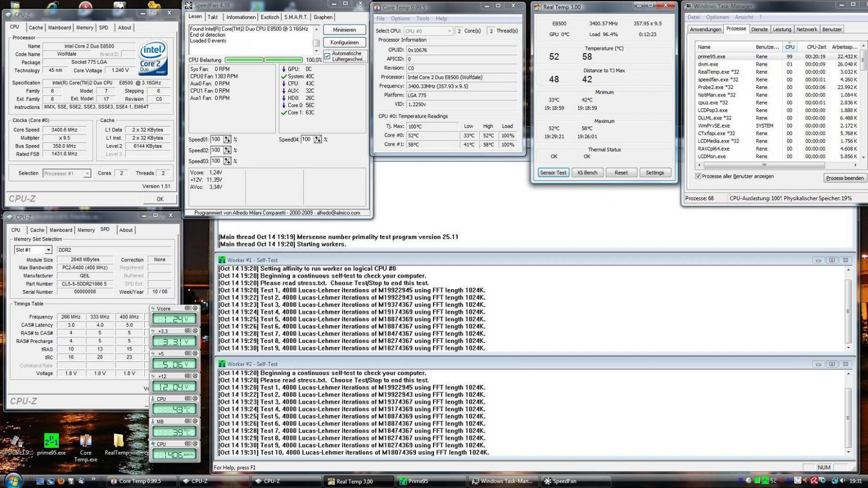Click OK in the top CPU-Z window
Image resolution: width=868 pixels, height=488 pixels.
pyautogui.click(x=160, y=199)
